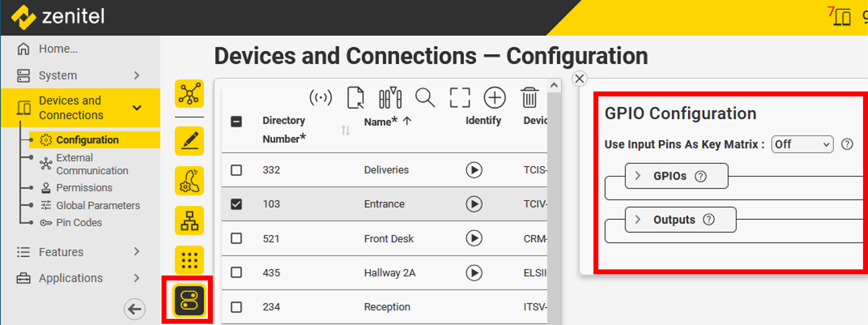This screenshot has width=868, height=325.
Task: Open the Use Input Pins As Key Matrix dropdown
Action: coord(802,145)
